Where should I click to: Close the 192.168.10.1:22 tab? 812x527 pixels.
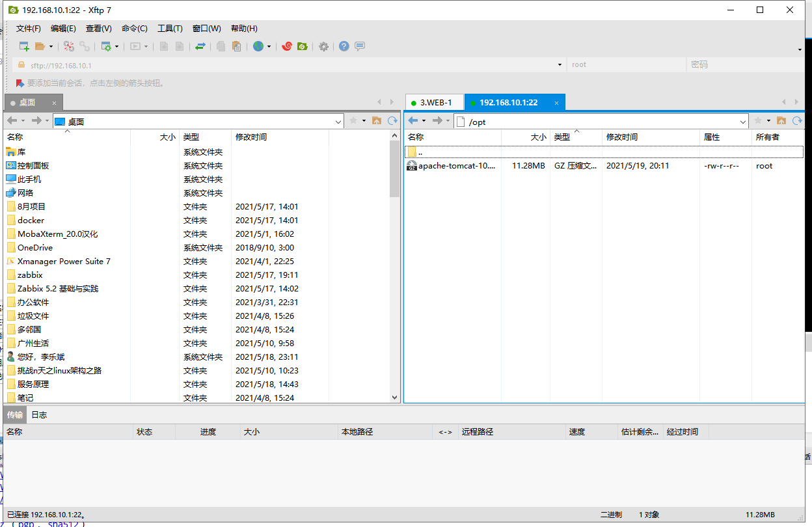(556, 103)
